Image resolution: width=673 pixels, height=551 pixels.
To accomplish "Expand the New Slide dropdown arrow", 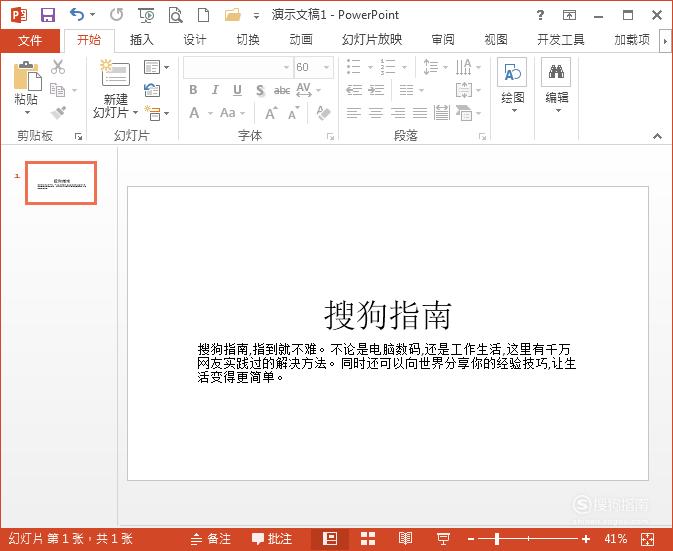I will point(135,113).
